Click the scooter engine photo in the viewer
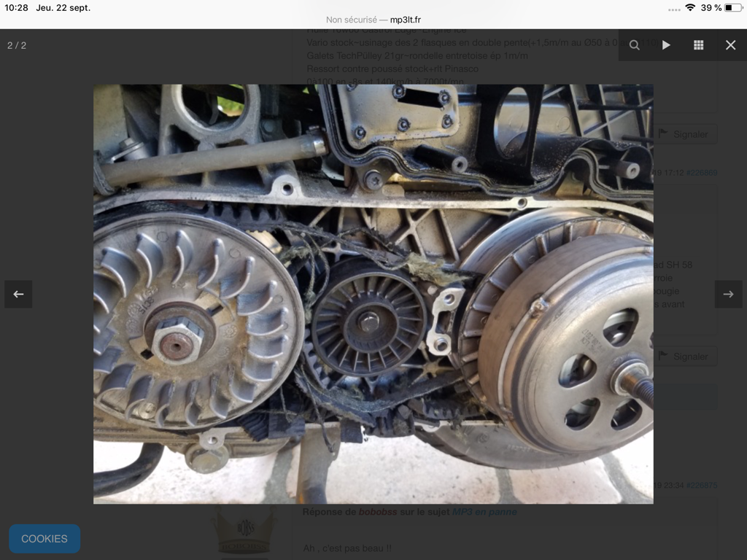The width and height of the screenshot is (747, 560). pyautogui.click(x=373, y=294)
